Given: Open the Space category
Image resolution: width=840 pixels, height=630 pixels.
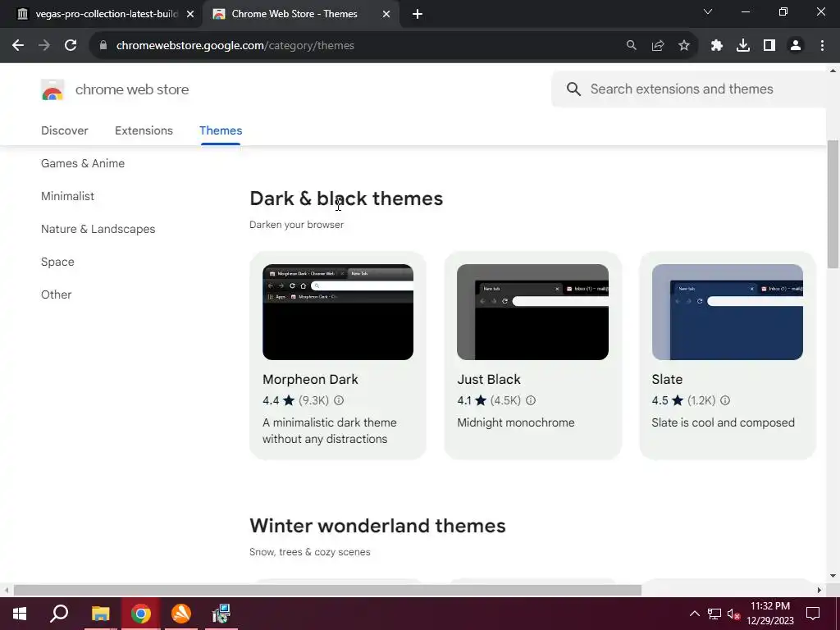Looking at the screenshot, I should (x=57, y=262).
